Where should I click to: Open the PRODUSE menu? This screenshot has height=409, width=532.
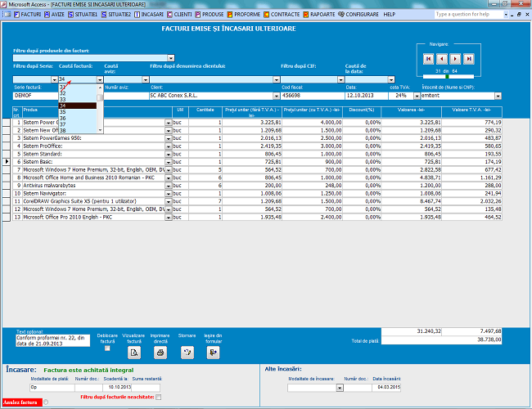[210, 14]
